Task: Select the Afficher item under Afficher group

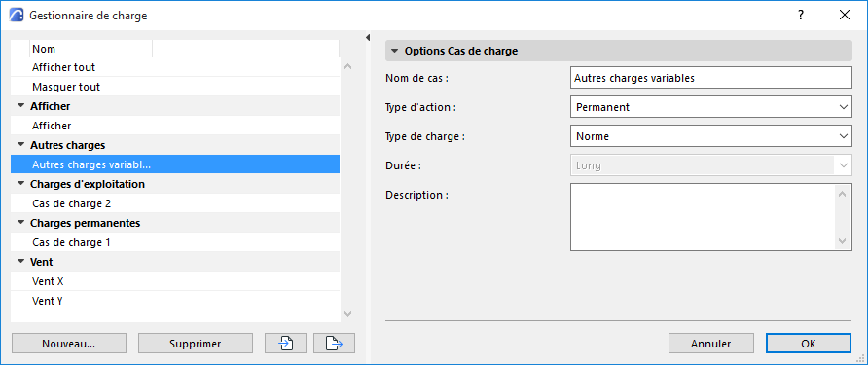Action: [x=175, y=126]
